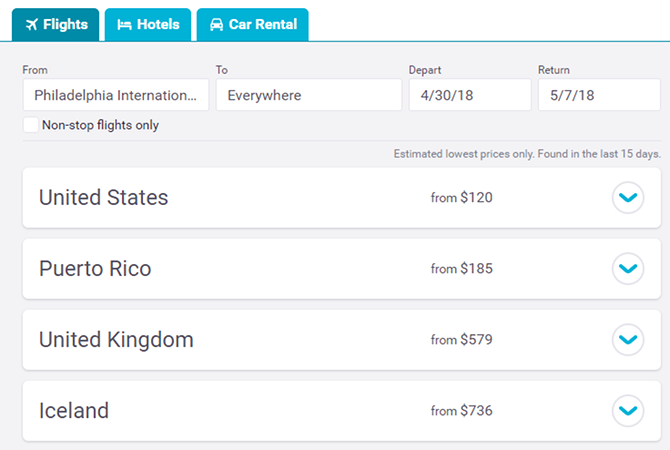Select the United Kingdom destination name
This screenshot has height=450, width=670.
point(116,340)
